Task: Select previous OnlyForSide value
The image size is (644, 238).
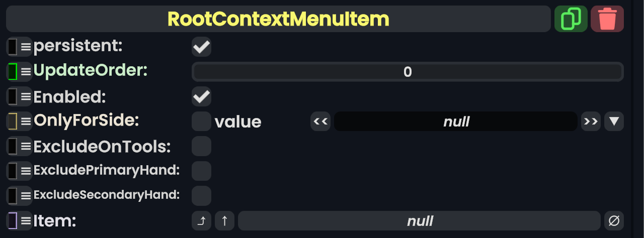Action: (x=320, y=122)
